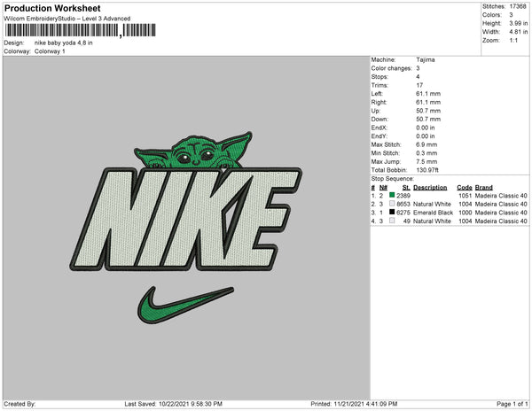
Task: Click thread code '1004' in stop row 2
Action: point(465,205)
